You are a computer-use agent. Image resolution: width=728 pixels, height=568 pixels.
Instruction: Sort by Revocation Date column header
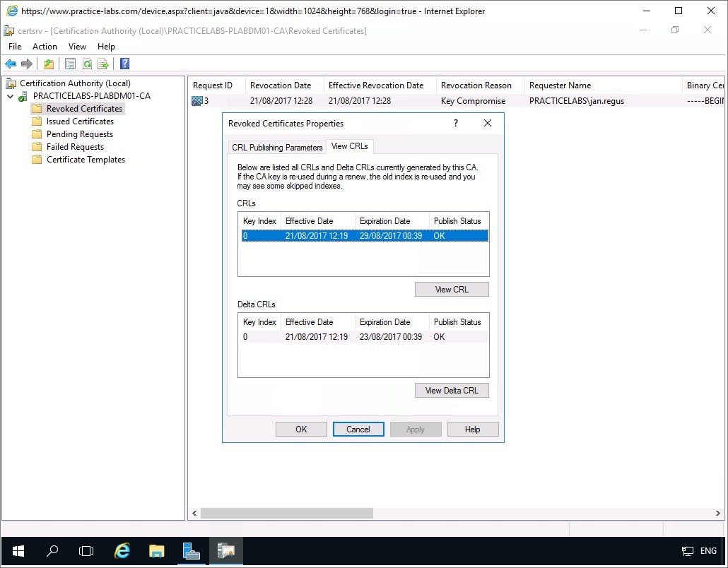coord(284,85)
